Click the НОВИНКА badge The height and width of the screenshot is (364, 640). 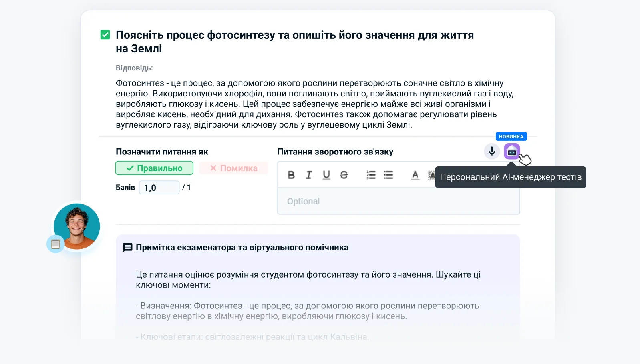click(x=511, y=136)
